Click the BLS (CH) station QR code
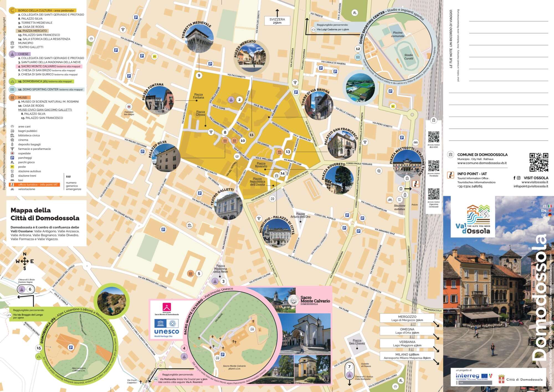The image size is (554, 392). coord(434,137)
